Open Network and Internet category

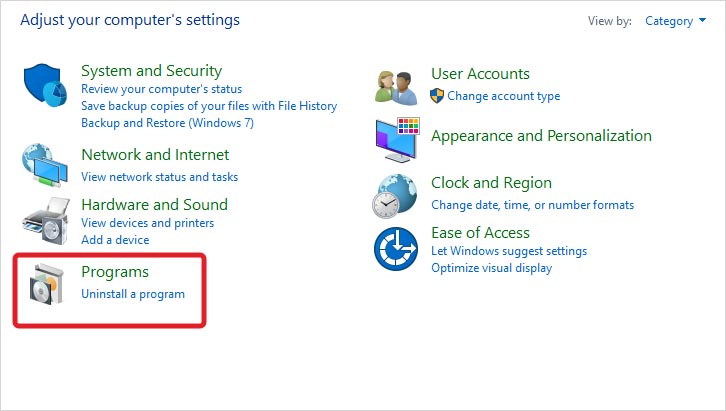155,155
